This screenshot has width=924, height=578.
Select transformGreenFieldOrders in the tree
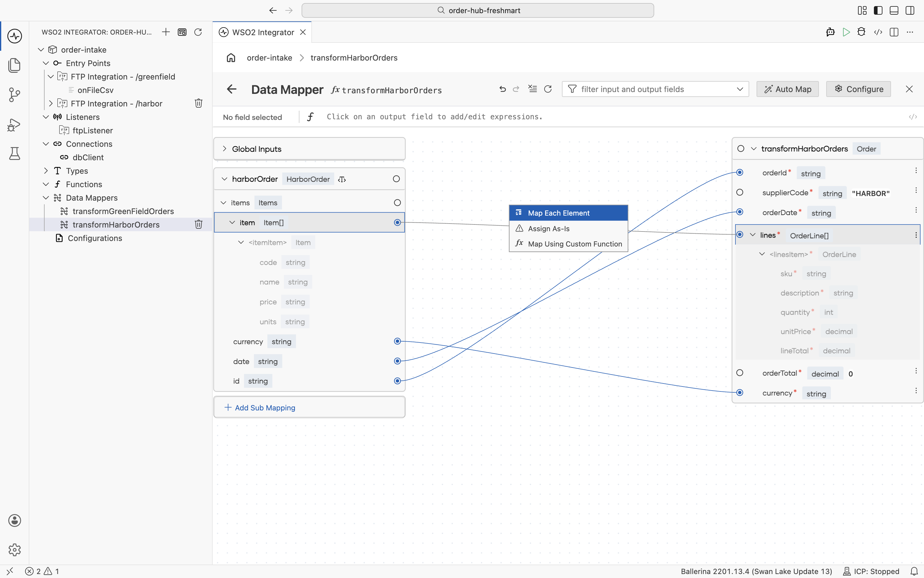(x=123, y=211)
